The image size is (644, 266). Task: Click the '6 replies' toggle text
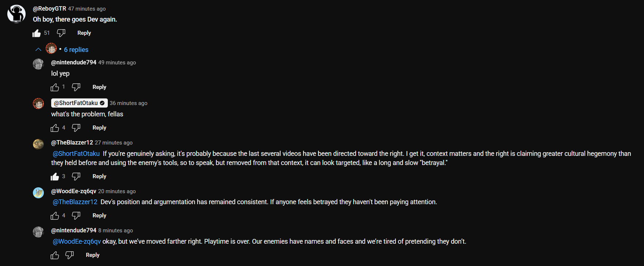click(x=76, y=49)
